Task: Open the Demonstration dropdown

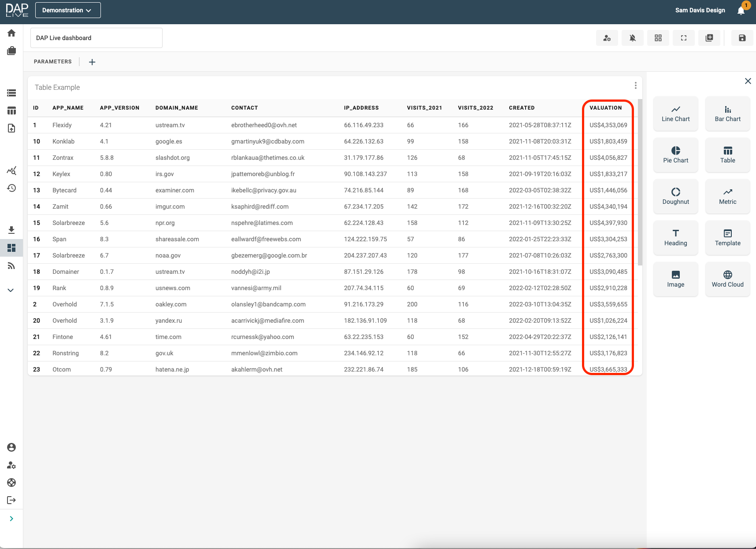Action: tap(68, 10)
